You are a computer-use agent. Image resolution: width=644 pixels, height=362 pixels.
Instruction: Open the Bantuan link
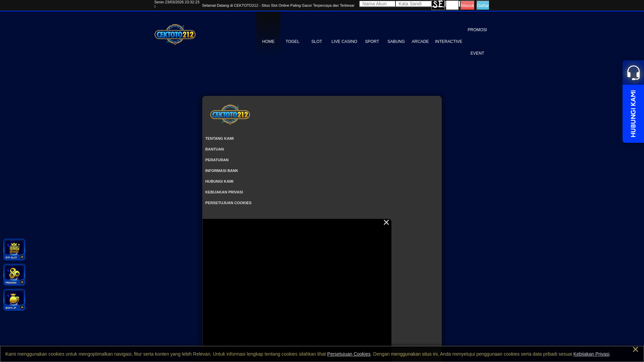(x=214, y=149)
